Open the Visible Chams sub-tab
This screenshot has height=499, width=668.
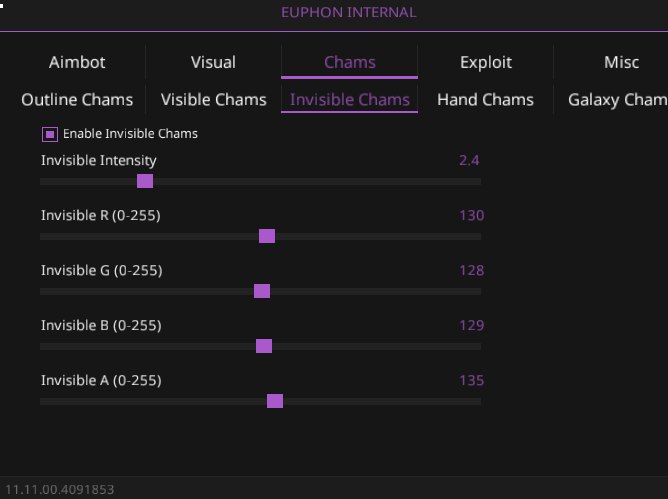coord(213,99)
